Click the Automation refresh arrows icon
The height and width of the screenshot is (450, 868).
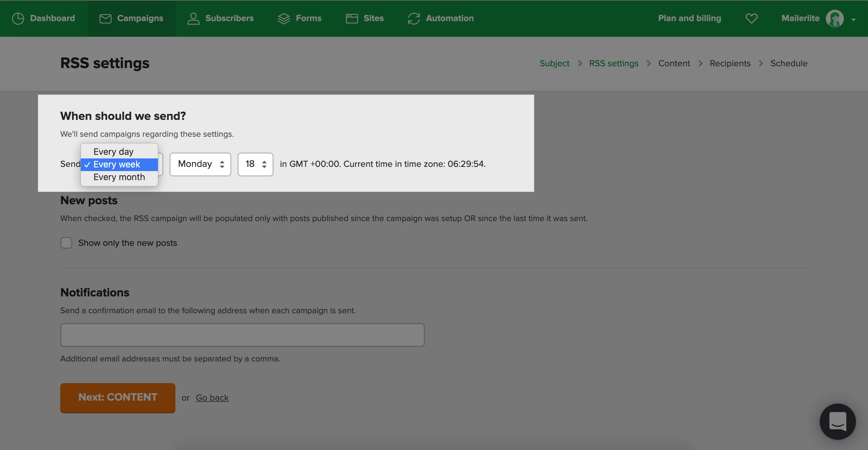414,19
